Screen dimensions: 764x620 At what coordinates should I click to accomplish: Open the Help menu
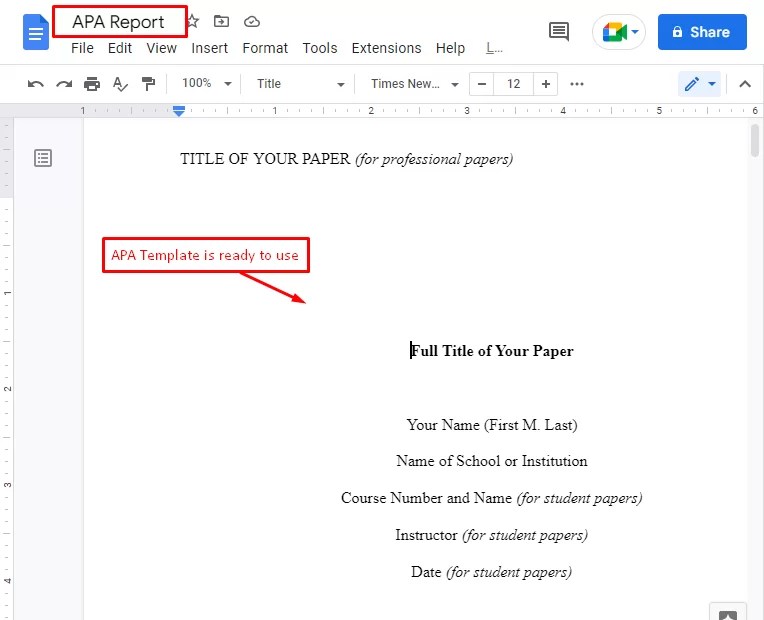point(450,48)
